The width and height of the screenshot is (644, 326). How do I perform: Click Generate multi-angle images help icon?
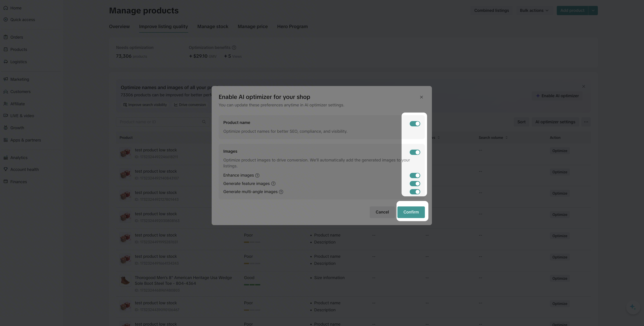point(281,192)
